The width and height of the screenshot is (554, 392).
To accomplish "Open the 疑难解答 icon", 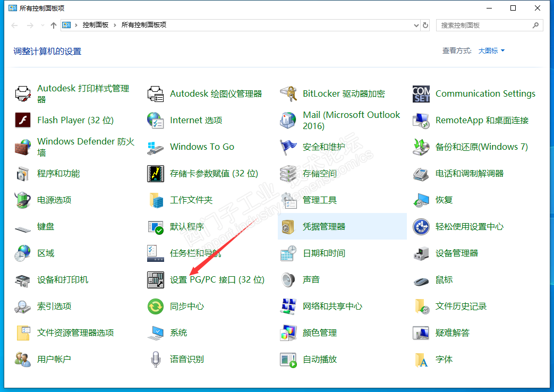I will tap(421, 333).
